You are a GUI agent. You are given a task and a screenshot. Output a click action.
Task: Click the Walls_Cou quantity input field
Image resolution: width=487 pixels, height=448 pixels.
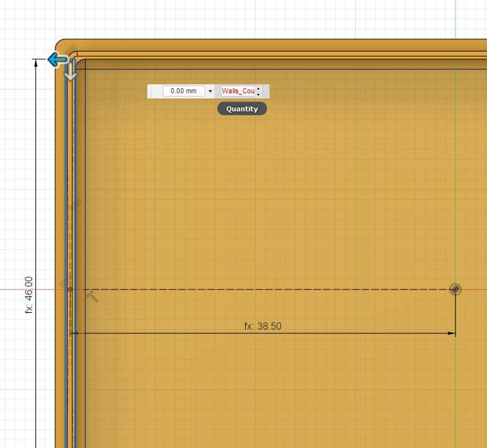[237, 91]
